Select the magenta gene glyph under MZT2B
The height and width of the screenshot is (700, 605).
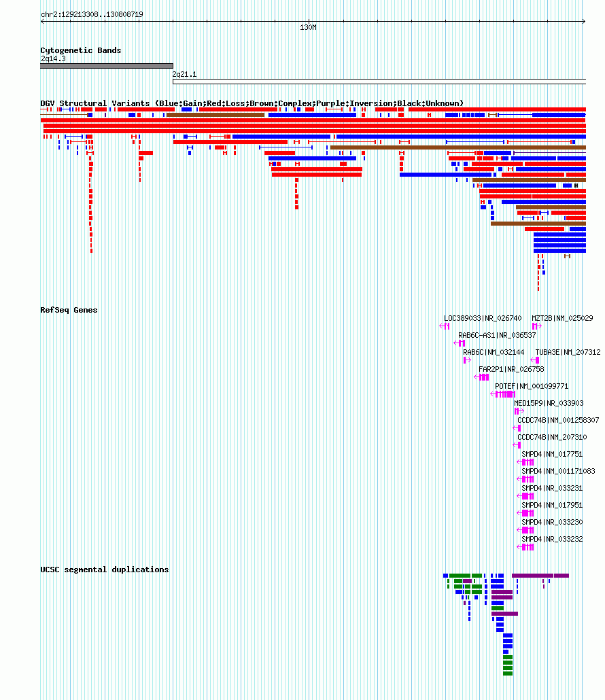[x=537, y=326]
